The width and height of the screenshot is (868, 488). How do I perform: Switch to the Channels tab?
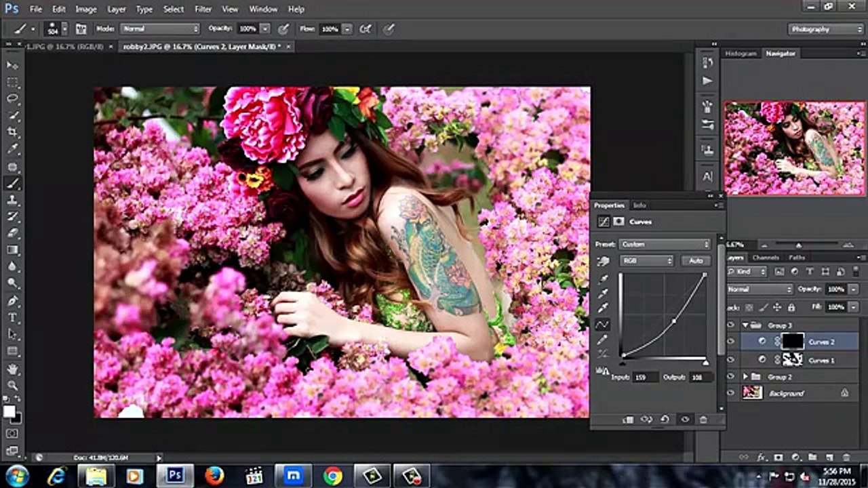(x=766, y=258)
